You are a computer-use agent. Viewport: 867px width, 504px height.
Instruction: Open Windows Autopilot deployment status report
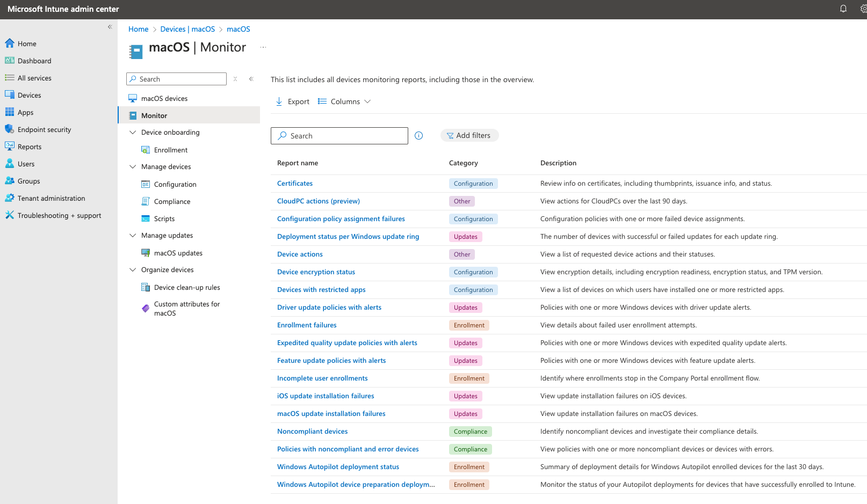[338, 467]
